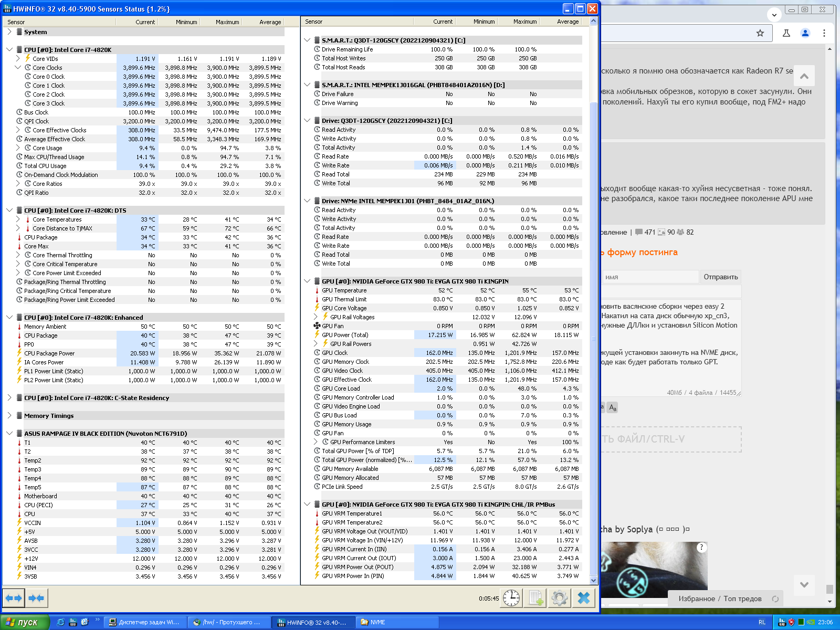Switch to NVME folder taskbar item
The height and width of the screenshot is (630, 840).
click(x=396, y=622)
